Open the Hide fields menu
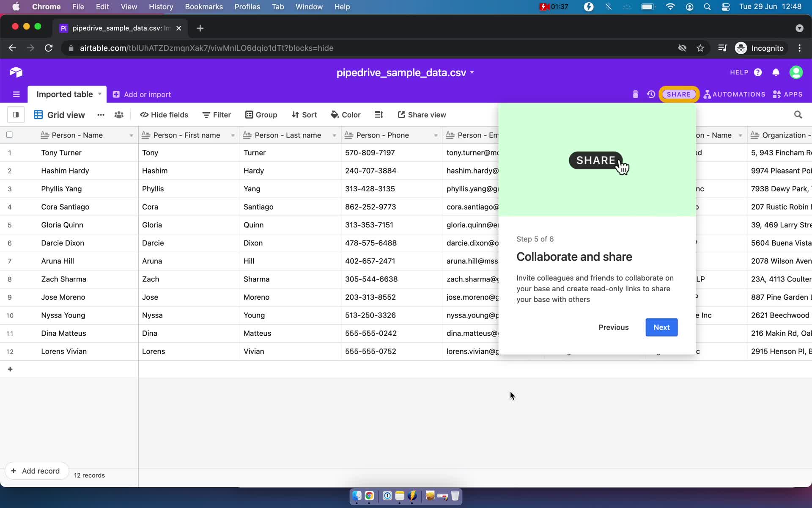This screenshot has height=508, width=812. [164, 115]
